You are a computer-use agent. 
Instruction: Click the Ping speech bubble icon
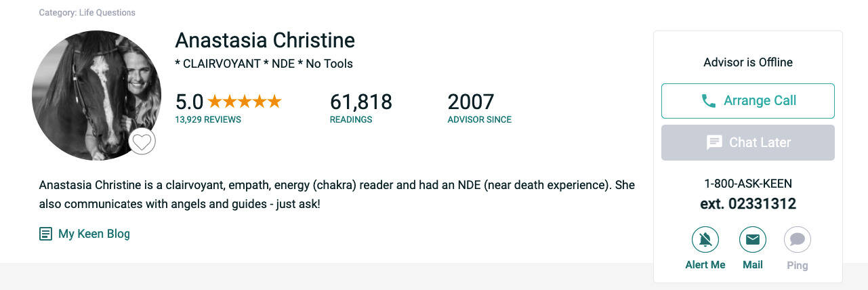pos(798,239)
